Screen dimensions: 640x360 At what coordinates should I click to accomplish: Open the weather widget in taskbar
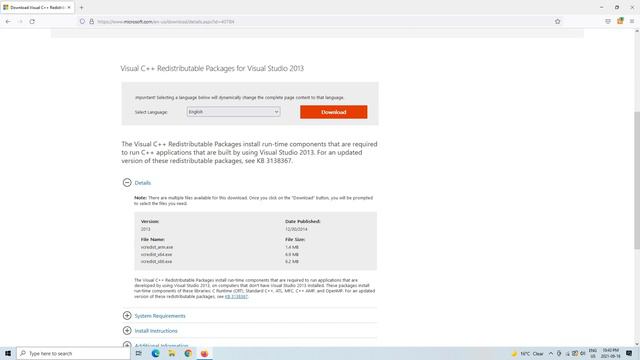coord(527,353)
